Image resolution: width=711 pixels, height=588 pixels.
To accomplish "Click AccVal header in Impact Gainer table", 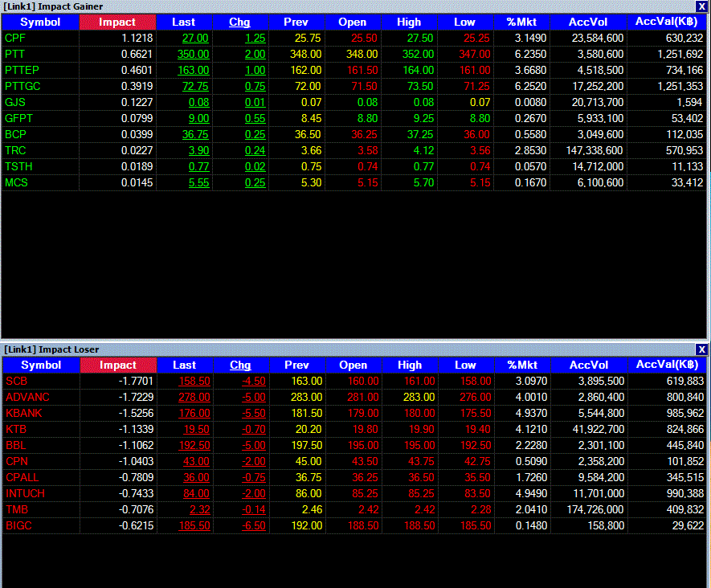I will (667, 22).
